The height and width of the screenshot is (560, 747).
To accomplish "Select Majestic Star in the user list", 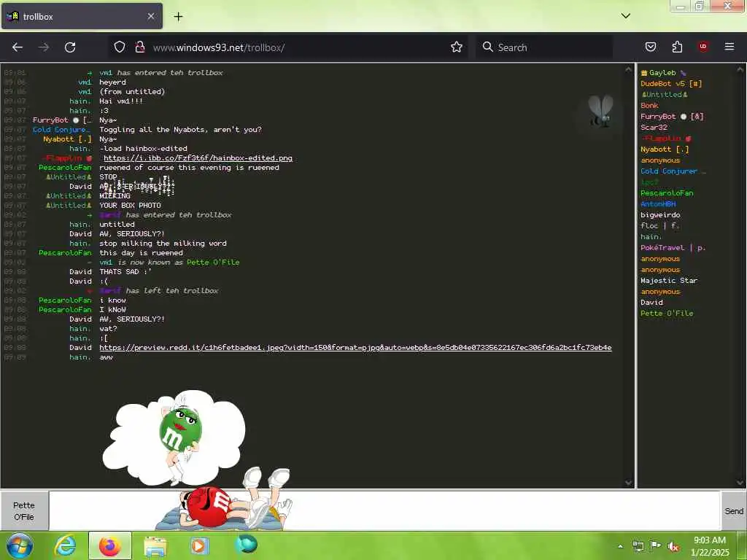I will click(669, 281).
